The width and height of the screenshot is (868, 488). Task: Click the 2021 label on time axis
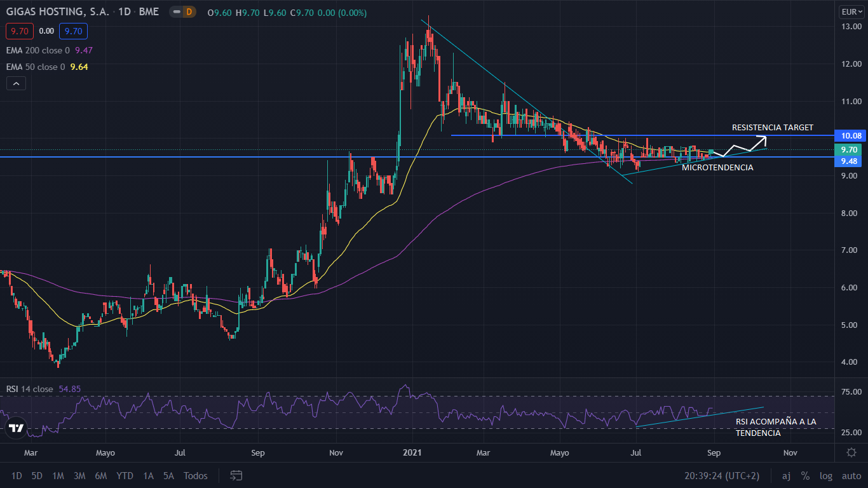point(413,452)
